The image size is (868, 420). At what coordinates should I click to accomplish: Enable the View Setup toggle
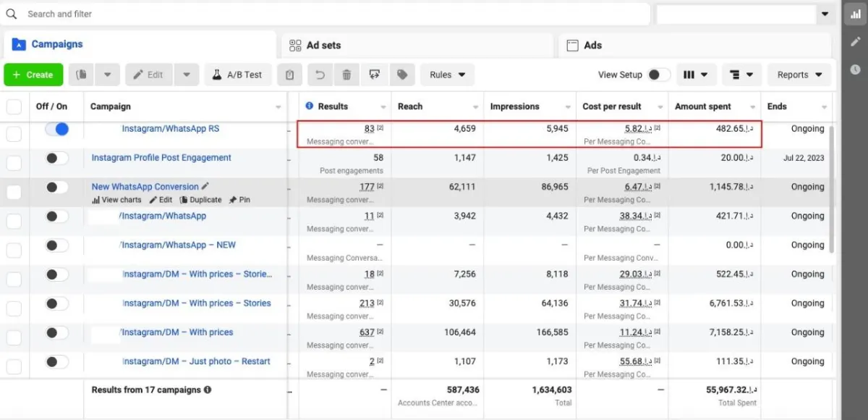(x=658, y=75)
